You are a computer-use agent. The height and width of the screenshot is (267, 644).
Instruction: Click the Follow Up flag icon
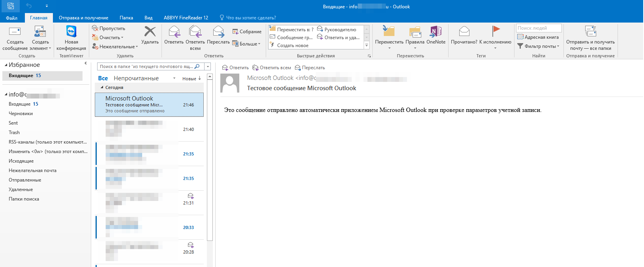tap(496, 31)
